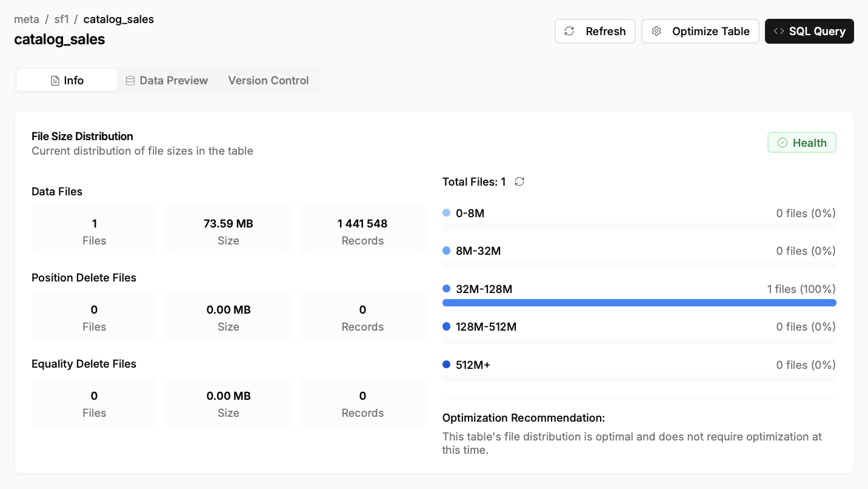Switch to the Data Preview tab

(167, 80)
